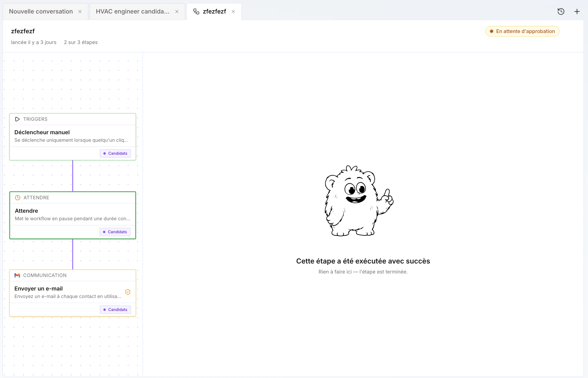The image size is (588, 378).
Task: Close the Nouvelle conversation tab
Action: click(x=80, y=11)
